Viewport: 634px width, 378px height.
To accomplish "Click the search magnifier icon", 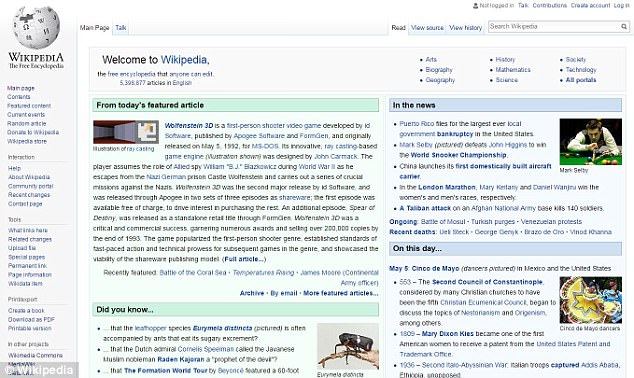I will point(624,27).
